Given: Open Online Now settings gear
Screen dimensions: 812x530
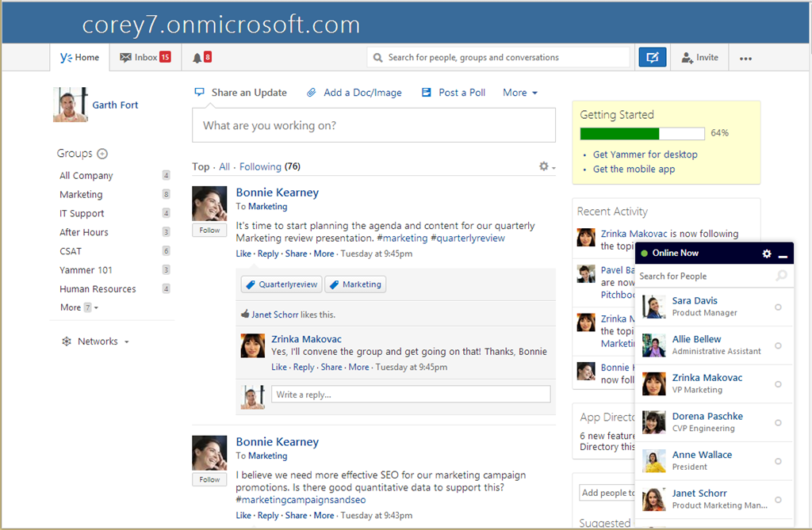Looking at the screenshot, I should coord(767,254).
